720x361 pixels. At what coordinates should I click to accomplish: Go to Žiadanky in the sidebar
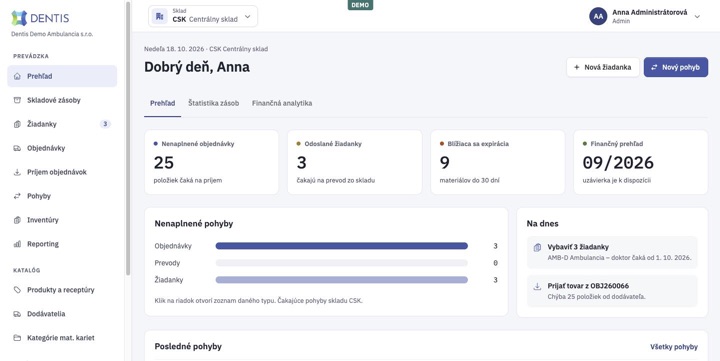[62, 124]
